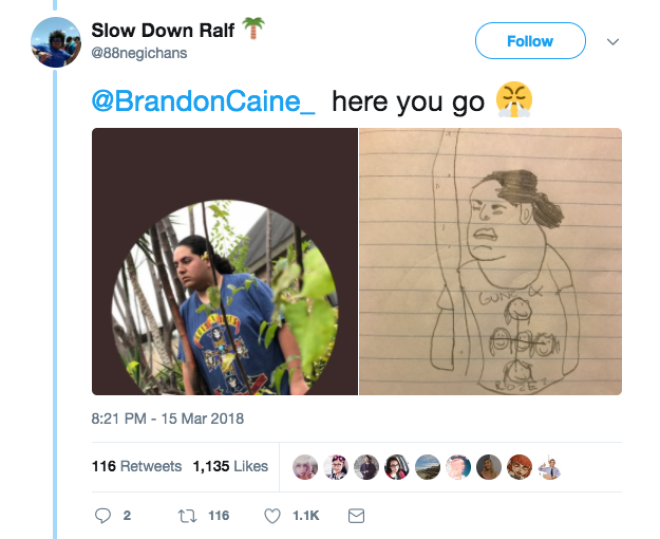
Task: Open the @88negichans handle link
Action: (139, 53)
